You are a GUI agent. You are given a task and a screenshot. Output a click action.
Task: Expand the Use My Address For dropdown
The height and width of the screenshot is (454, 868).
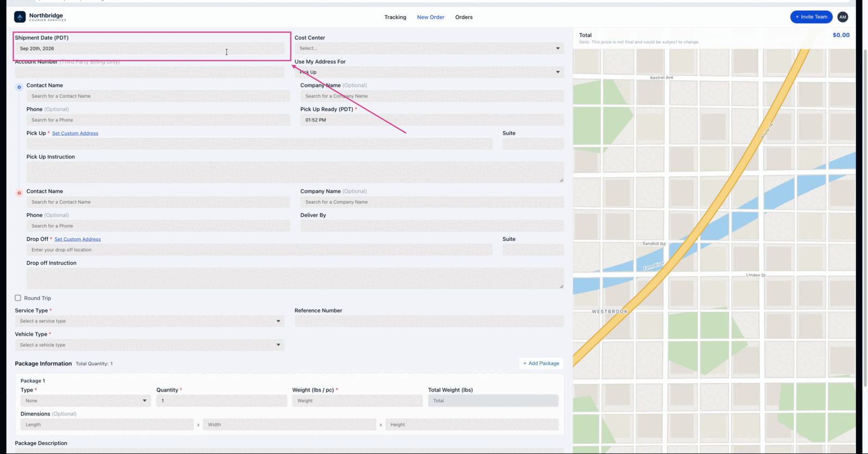(x=429, y=72)
